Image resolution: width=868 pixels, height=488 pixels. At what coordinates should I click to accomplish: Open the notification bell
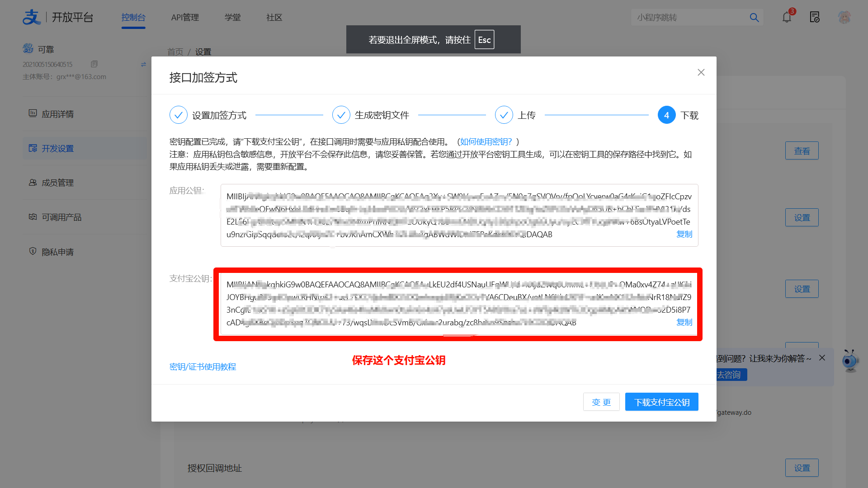(786, 17)
